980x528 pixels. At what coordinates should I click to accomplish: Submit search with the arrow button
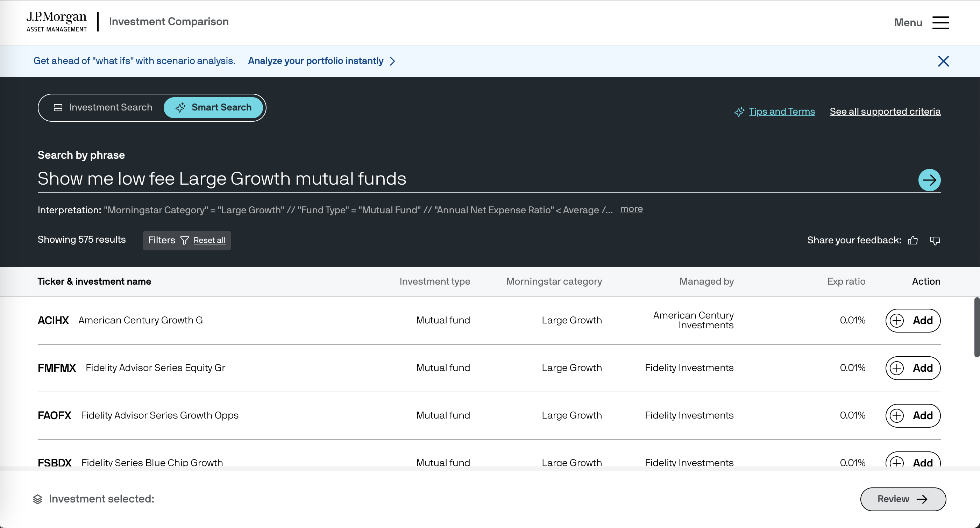929,180
